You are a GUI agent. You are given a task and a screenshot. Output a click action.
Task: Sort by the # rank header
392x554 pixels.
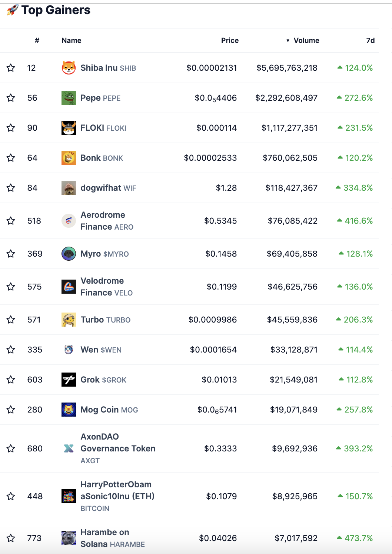[37, 41]
